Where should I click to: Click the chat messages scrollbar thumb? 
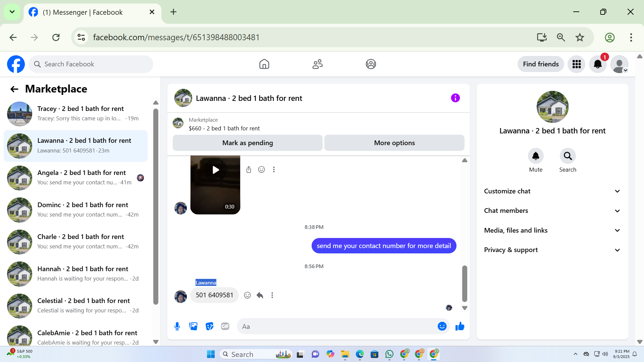point(465,284)
